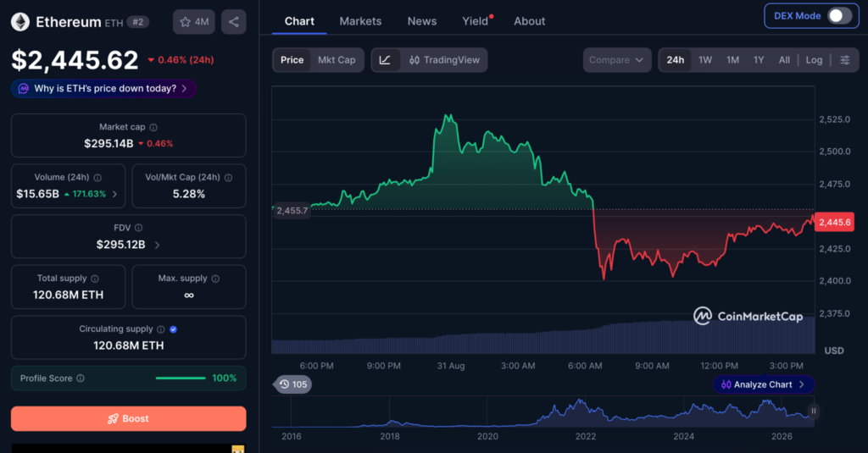Click the Profile Score info icon
Image resolution: width=868 pixels, height=453 pixels.
click(81, 378)
